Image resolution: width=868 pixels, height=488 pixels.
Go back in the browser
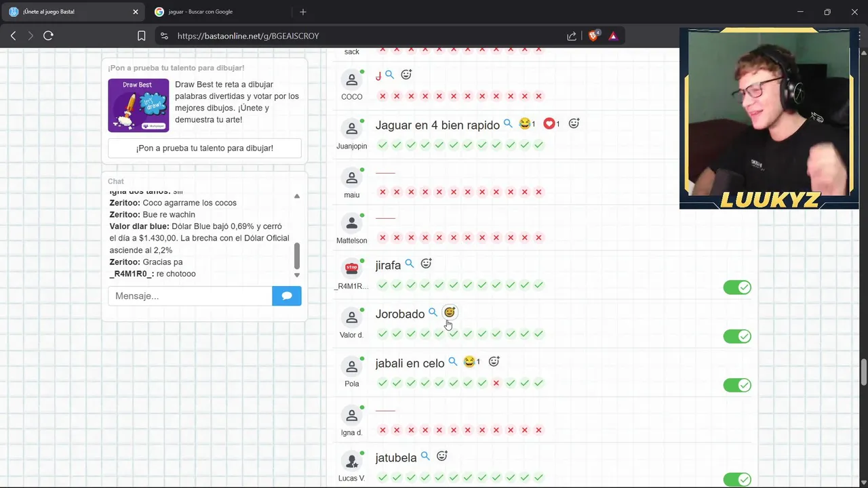pyautogui.click(x=13, y=36)
